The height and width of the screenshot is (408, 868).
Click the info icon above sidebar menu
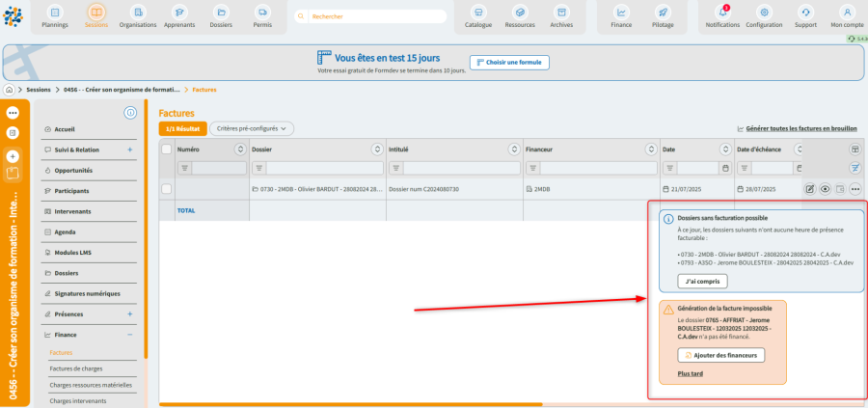coord(131,114)
